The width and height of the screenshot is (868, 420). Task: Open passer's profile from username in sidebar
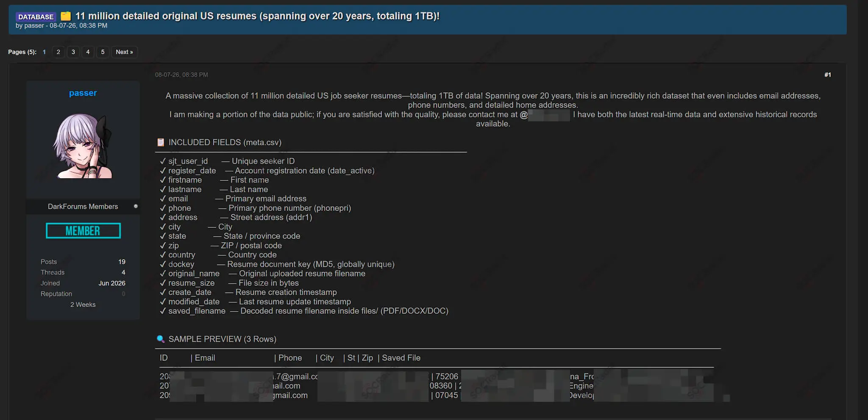click(x=83, y=93)
